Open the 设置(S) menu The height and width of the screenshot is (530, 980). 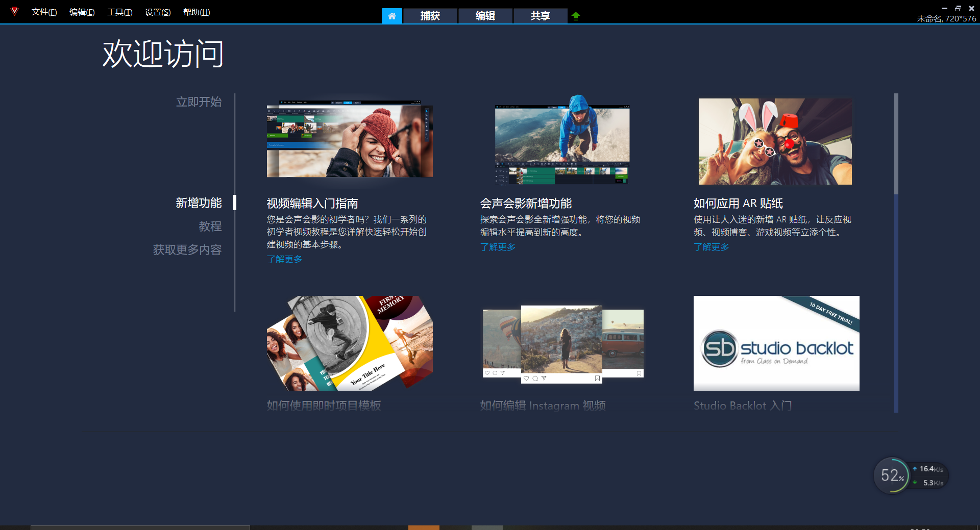[x=158, y=12]
